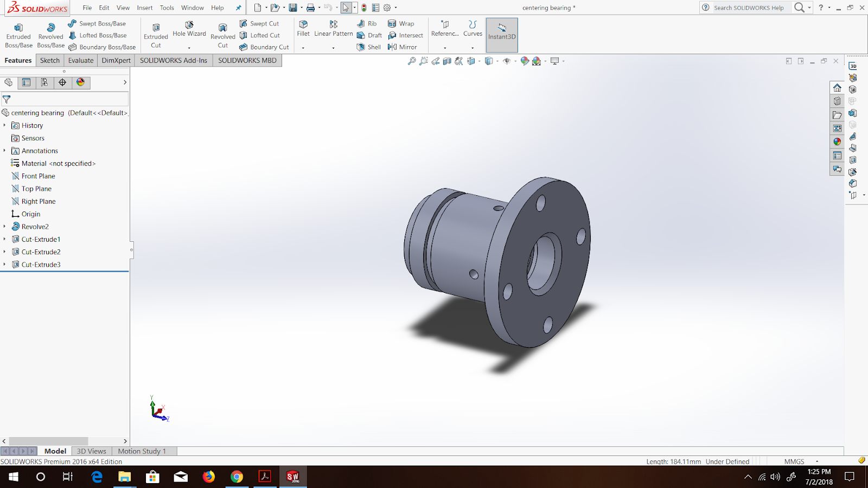Unpin the menu bar pushpin
Screen dimensions: 868x488
pyautogui.click(x=238, y=8)
